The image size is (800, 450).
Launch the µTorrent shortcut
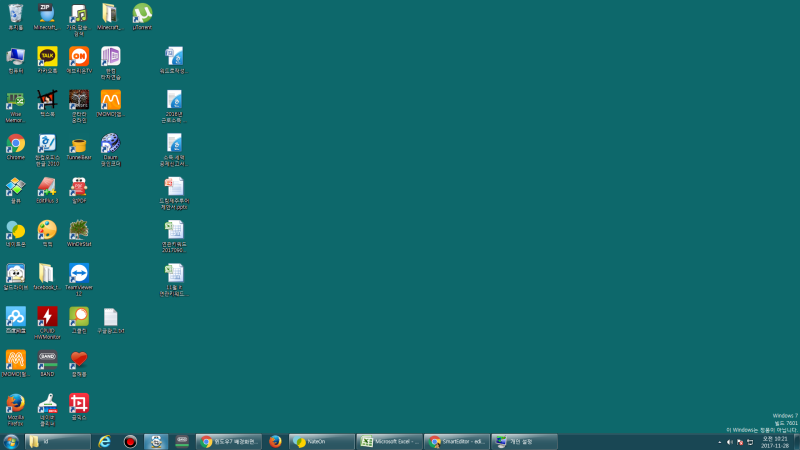click(x=142, y=17)
